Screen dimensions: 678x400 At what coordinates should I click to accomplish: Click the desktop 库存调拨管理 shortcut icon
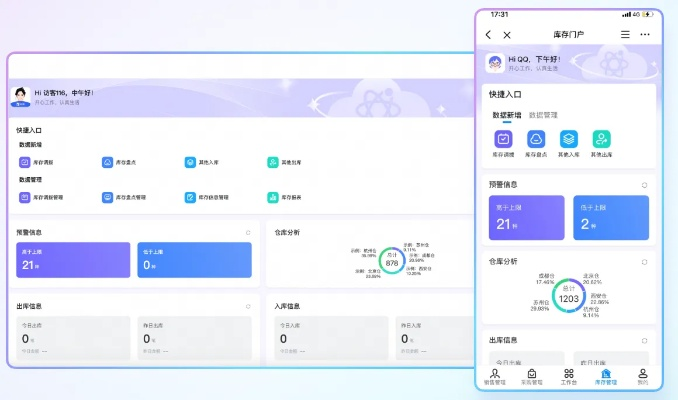coord(24,197)
